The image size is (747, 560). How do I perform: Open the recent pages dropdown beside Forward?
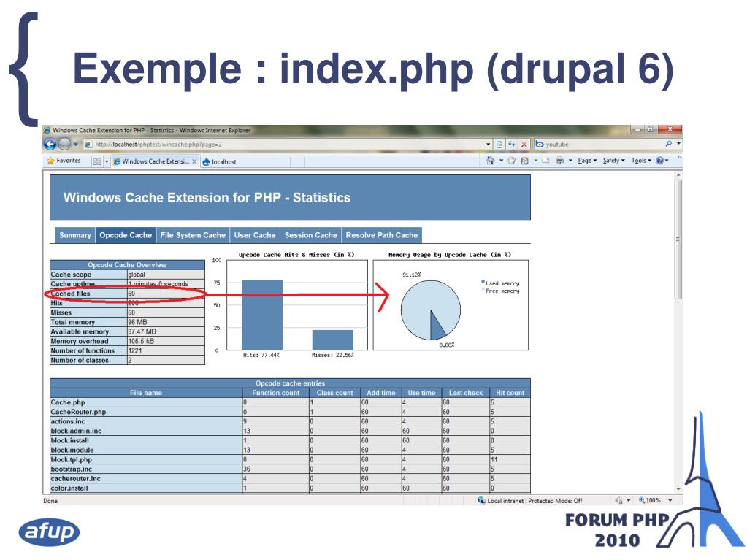pyautogui.click(x=76, y=145)
